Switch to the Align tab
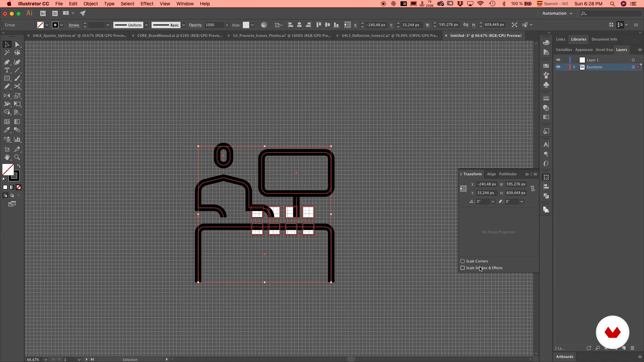Image resolution: width=644 pixels, height=362 pixels. click(491, 174)
